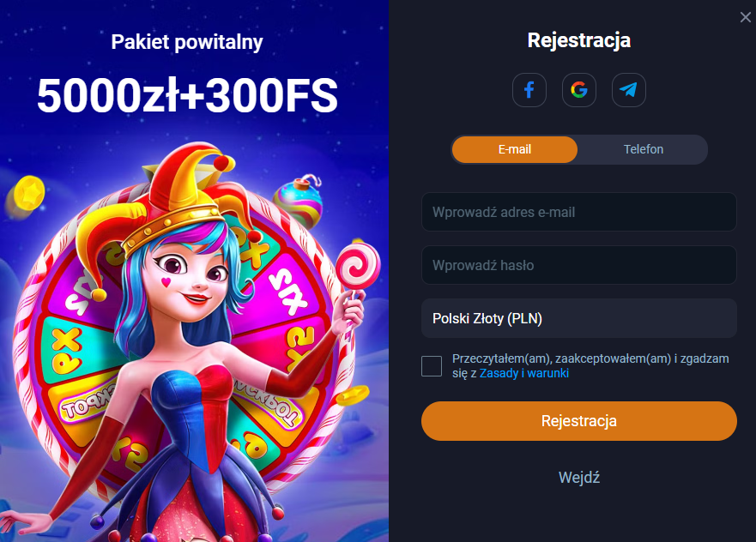Sign up with the Telegram icon
The width and height of the screenshot is (756, 542).
[628, 90]
